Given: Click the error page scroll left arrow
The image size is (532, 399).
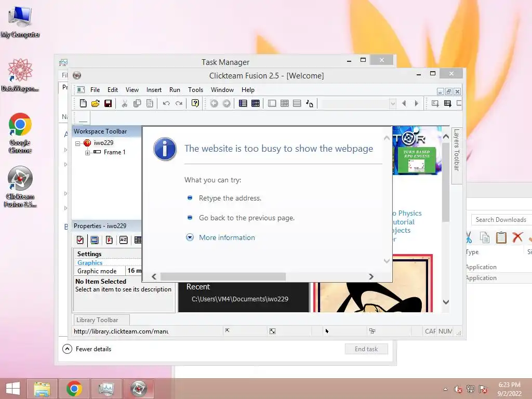Looking at the screenshot, I should (x=154, y=277).
